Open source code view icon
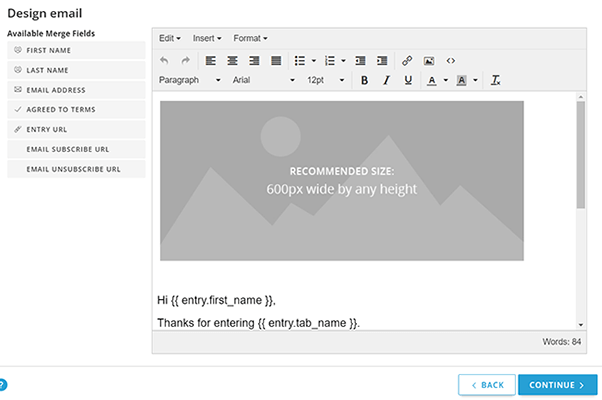Screen dimensions: 602x400 [x=451, y=61]
